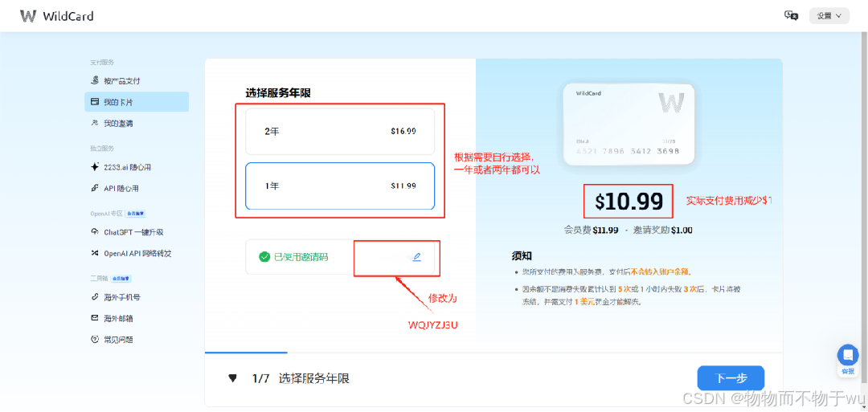Click the 1/7 选择服务年限 step label

[x=301, y=379]
